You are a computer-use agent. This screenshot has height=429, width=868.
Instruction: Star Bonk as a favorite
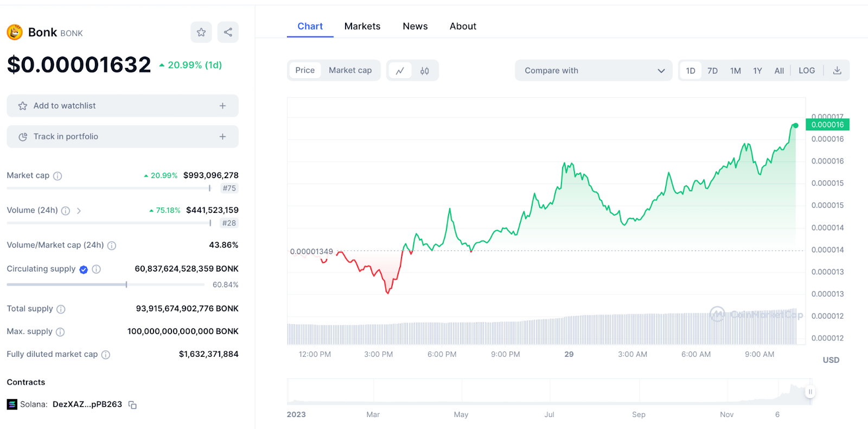[201, 32]
